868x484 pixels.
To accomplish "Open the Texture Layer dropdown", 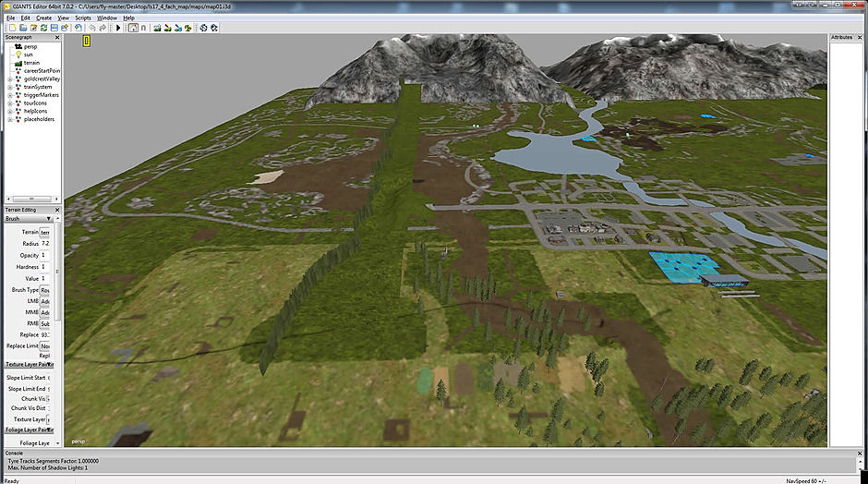I will [x=48, y=419].
